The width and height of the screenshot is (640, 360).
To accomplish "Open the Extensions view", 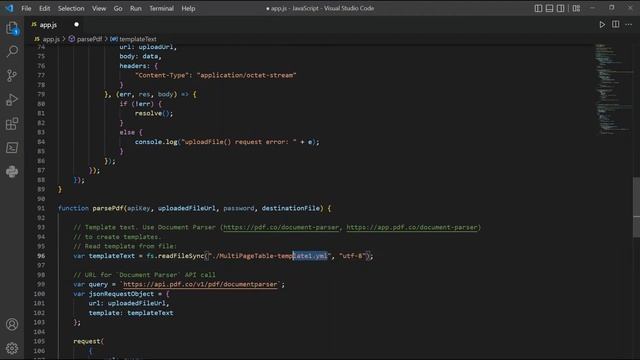I will (x=12, y=124).
